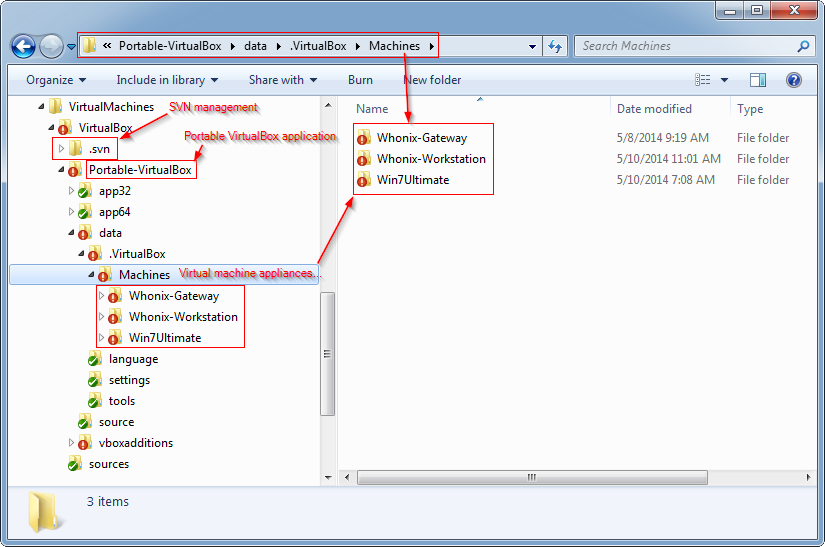This screenshot has height=547, width=825.
Task: Click the Back navigation arrow button
Action: click(x=22, y=46)
